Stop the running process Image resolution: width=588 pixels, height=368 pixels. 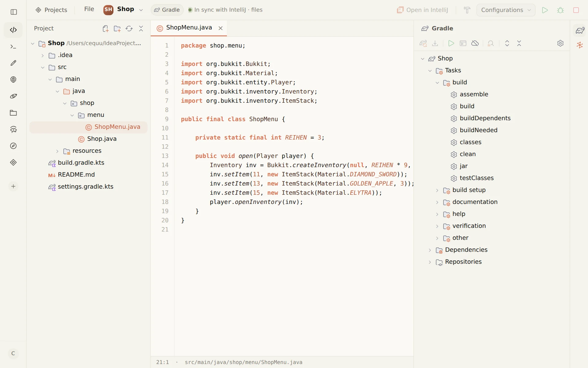[576, 10]
